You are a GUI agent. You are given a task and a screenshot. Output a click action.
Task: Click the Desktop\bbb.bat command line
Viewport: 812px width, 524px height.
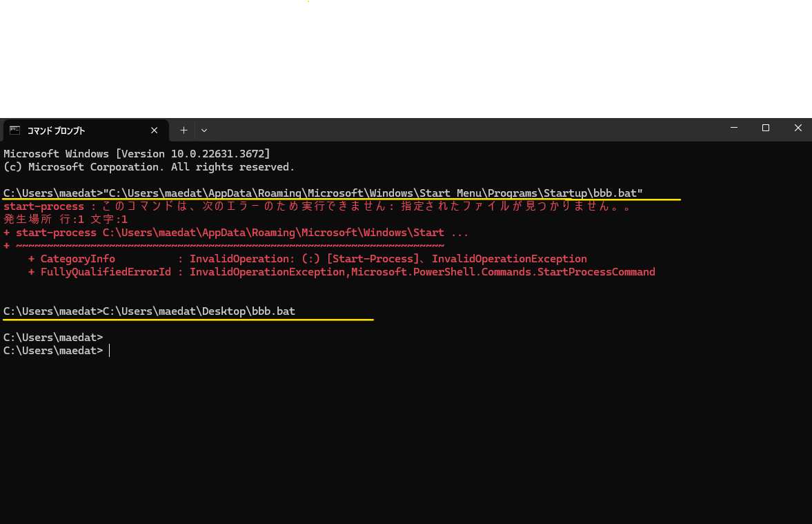pyautogui.click(x=149, y=311)
